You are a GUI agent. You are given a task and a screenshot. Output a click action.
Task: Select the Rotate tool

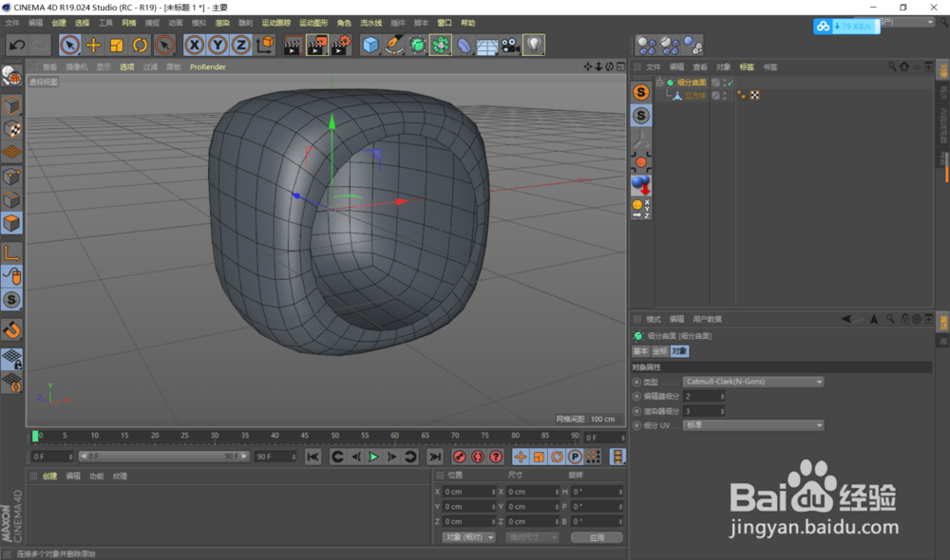point(139,45)
